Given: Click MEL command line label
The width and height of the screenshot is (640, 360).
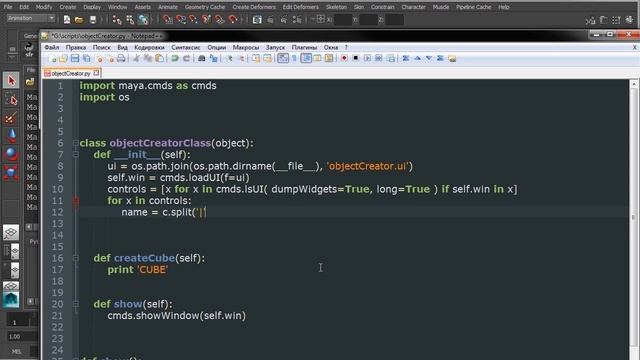Looking at the screenshot, I should coord(16,351).
